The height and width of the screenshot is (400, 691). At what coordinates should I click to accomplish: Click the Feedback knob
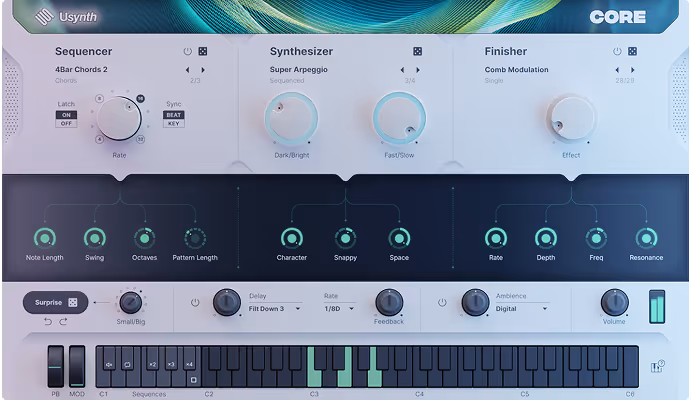point(389,302)
